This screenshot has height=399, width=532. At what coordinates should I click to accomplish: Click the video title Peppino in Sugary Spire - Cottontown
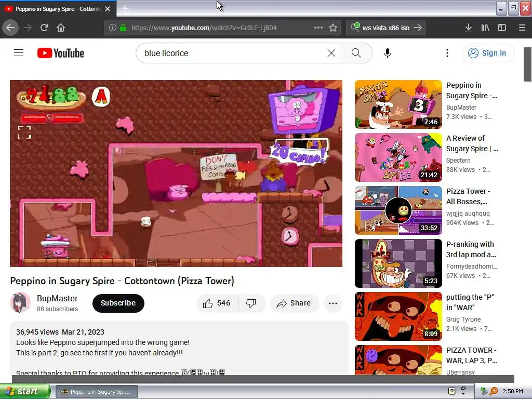[122, 281]
